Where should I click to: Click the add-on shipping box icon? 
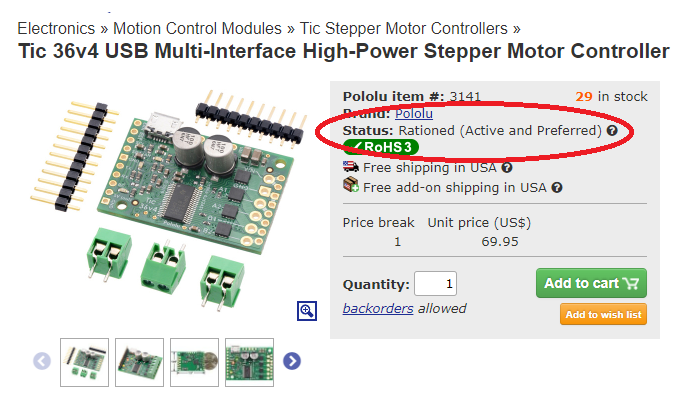[350, 186]
